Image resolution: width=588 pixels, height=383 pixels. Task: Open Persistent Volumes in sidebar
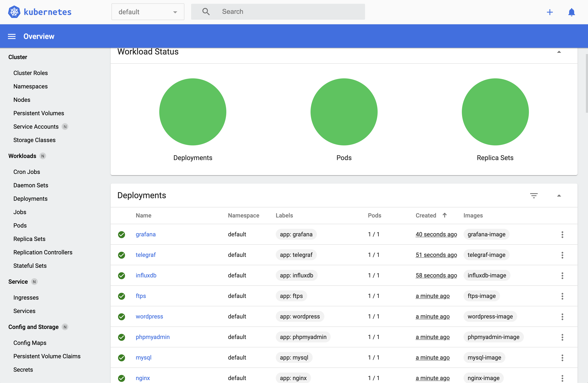point(39,113)
